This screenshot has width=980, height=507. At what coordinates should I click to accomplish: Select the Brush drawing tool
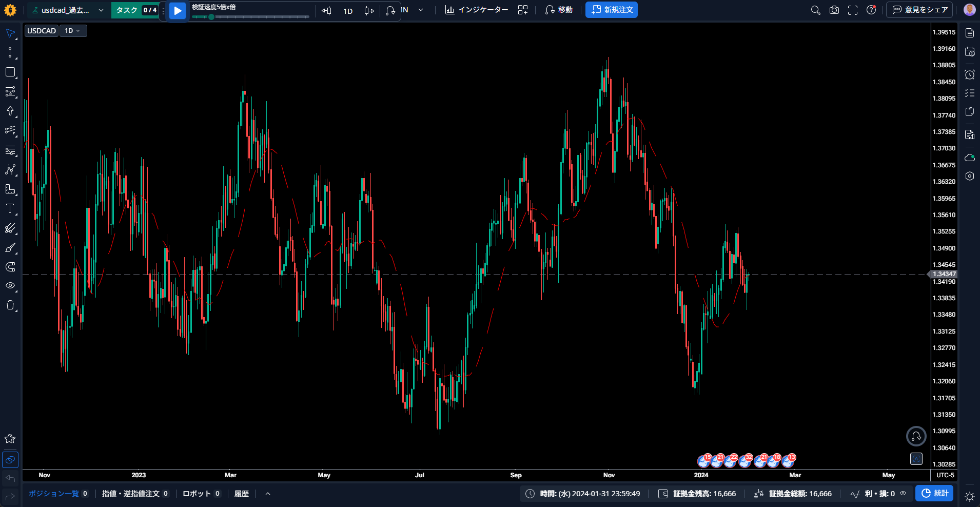pyautogui.click(x=10, y=247)
